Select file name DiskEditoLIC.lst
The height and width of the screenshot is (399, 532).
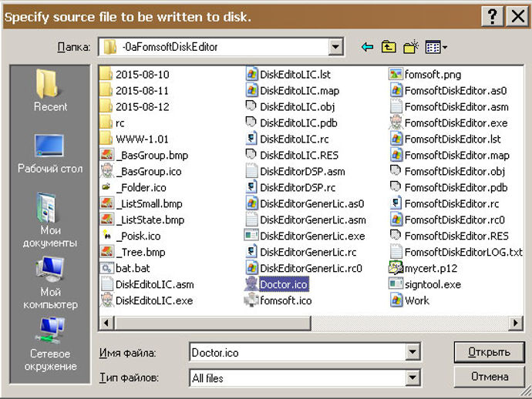click(x=295, y=74)
